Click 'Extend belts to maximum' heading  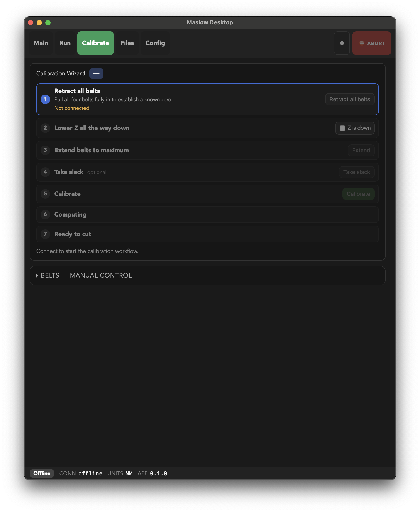click(91, 150)
